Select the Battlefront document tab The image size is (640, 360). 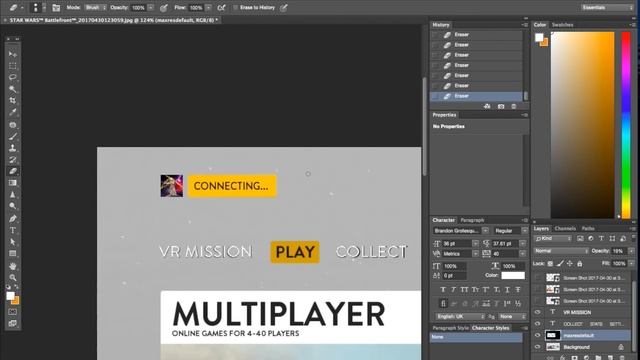point(113,20)
